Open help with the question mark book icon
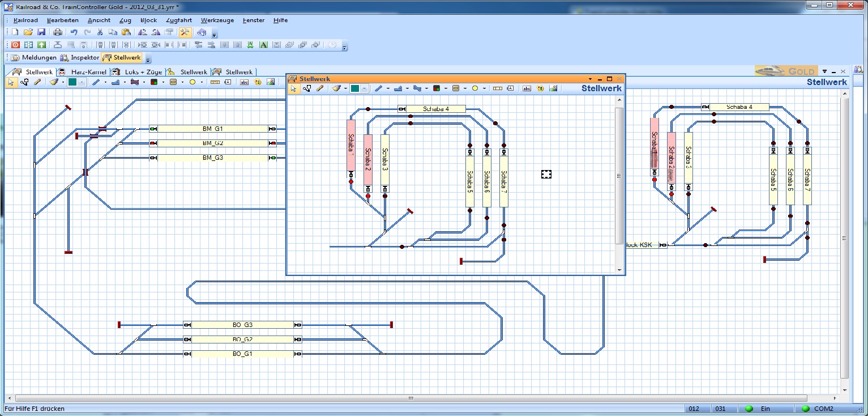 [202, 32]
